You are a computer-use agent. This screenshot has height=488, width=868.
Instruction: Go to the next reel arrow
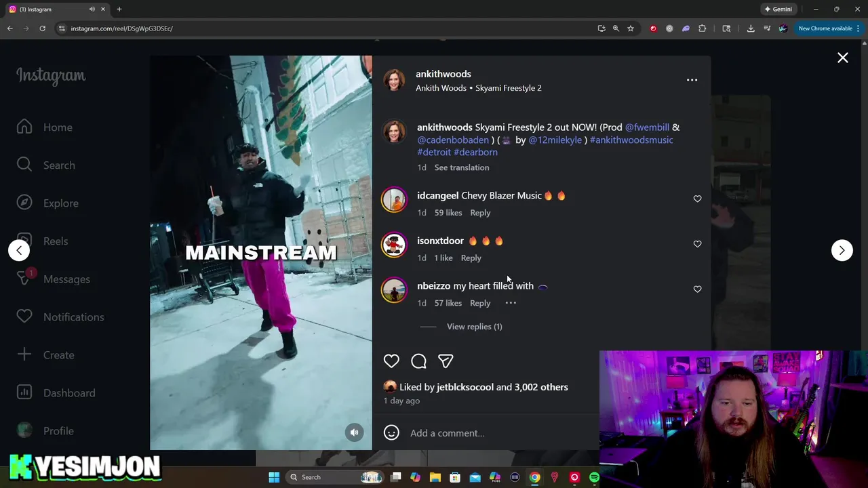842,250
